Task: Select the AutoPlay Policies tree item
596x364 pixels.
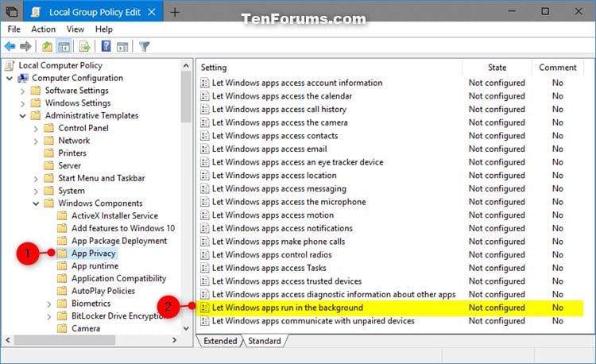Action: pyautogui.click(x=103, y=291)
